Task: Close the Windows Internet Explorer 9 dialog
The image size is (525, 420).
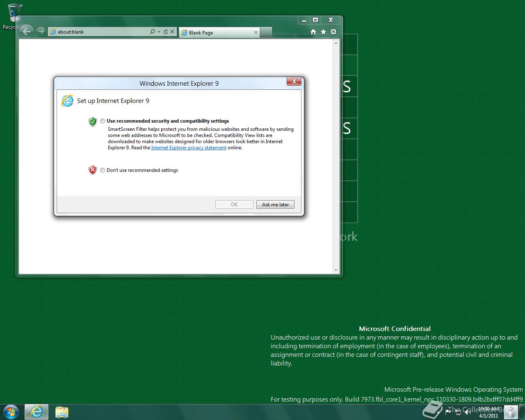Action: (x=294, y=82)
